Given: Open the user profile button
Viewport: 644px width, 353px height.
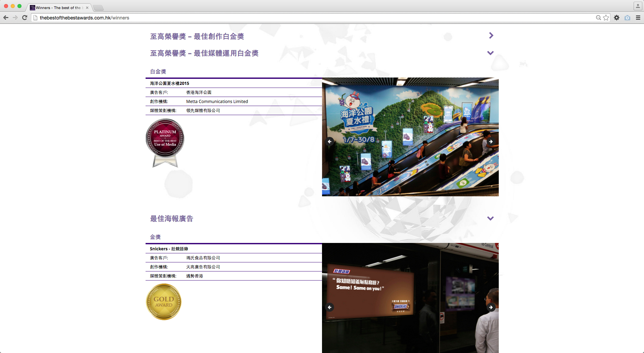Looking at the screenshot, I should click(637, 6).
